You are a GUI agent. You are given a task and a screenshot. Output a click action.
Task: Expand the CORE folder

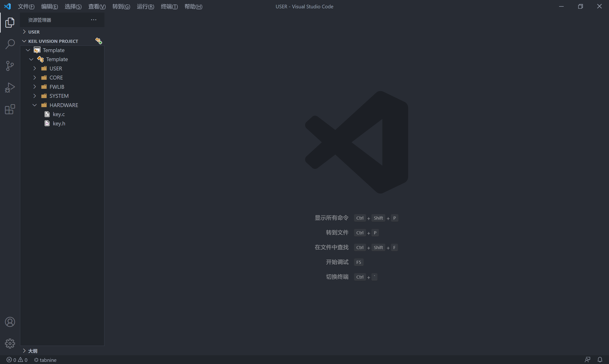[56, 78]
